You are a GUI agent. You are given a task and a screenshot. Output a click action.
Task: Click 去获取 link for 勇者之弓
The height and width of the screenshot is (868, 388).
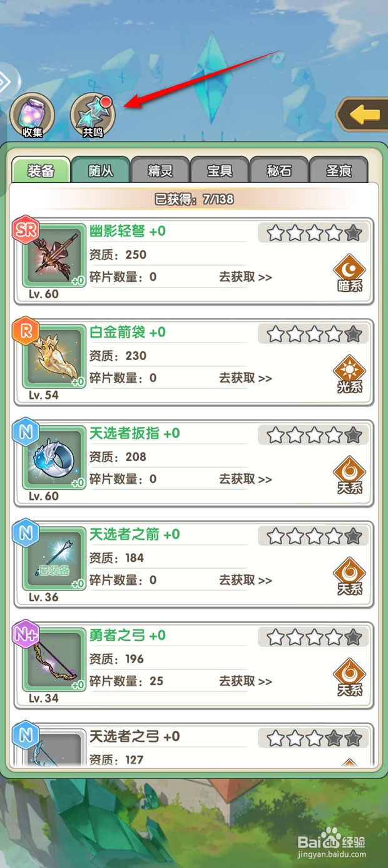pyautogui.click(x=245, y=681)
